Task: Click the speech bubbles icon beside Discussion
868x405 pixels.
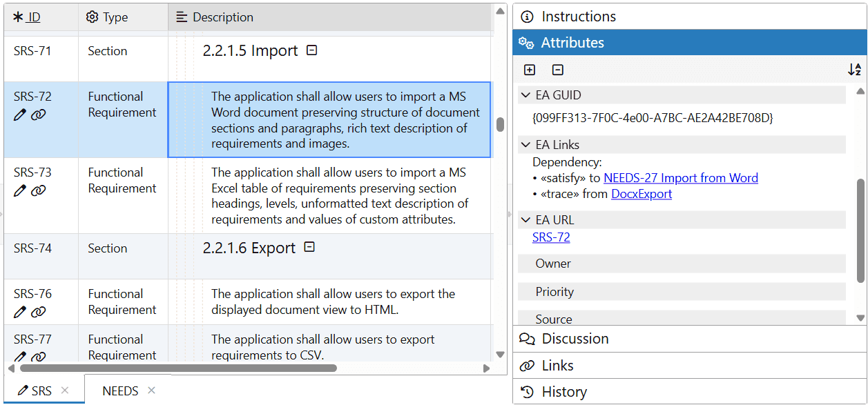Action: [x=527, y=339]
